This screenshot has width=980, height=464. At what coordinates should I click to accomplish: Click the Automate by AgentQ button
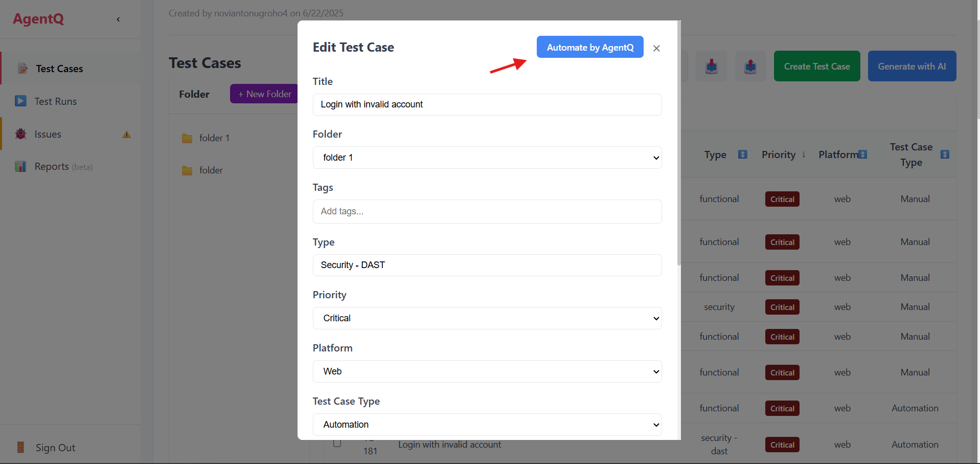(589, 47)
